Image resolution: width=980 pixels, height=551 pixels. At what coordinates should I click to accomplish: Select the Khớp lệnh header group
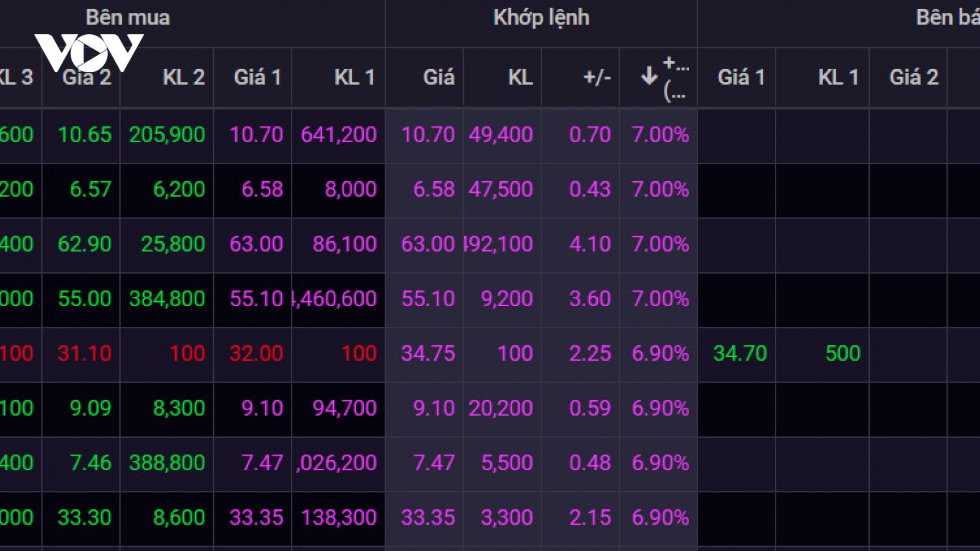pos(541,18)
